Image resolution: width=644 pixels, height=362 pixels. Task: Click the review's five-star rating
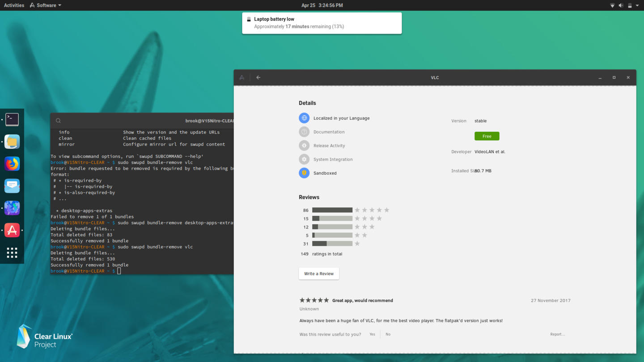pos(314,300)
